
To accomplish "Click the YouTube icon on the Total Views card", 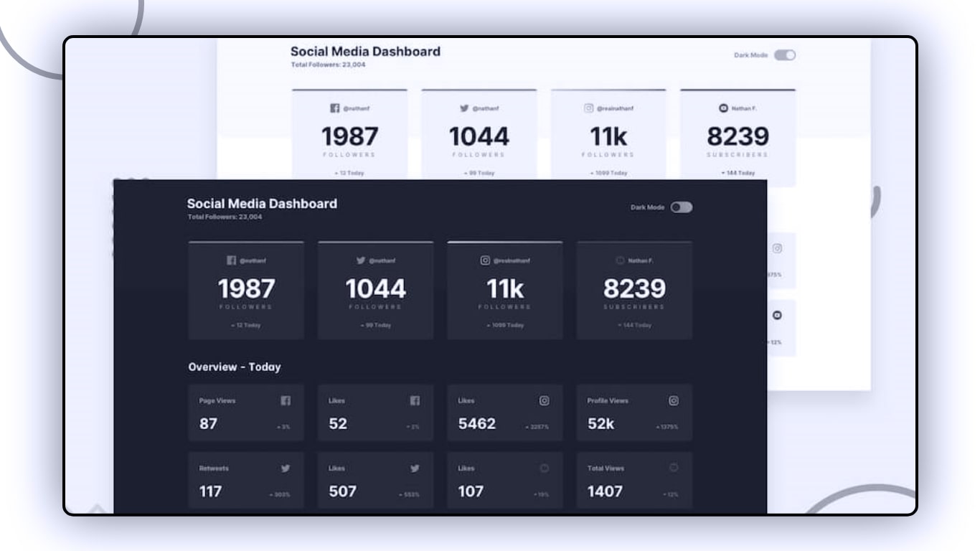I will 674,468.
